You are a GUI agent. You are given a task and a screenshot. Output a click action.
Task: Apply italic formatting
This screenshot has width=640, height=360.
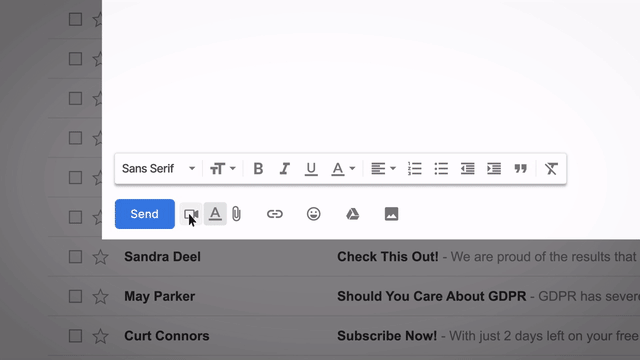point(284,169)
